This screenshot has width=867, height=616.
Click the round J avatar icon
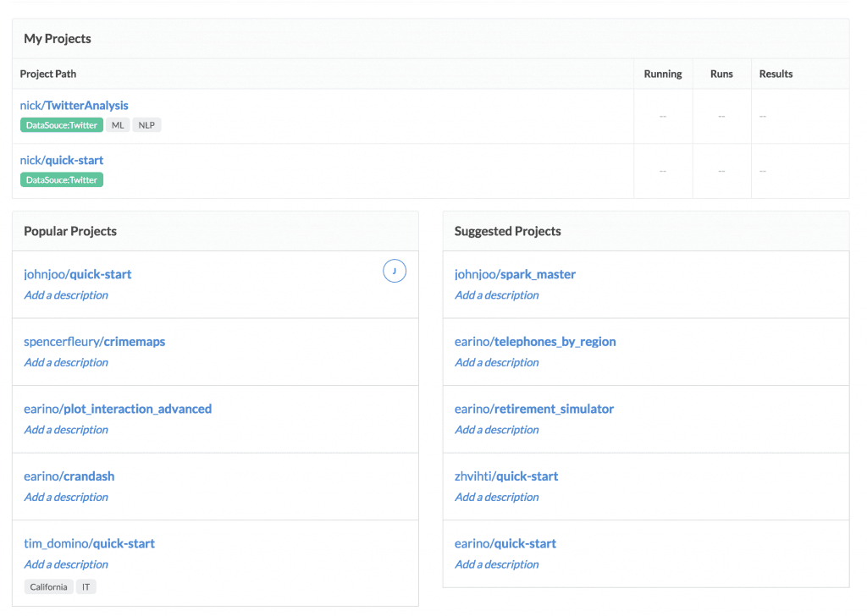point(395,271)
